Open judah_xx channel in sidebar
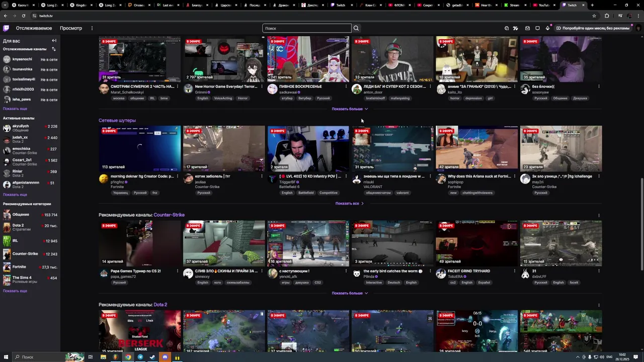 [30, 139]
